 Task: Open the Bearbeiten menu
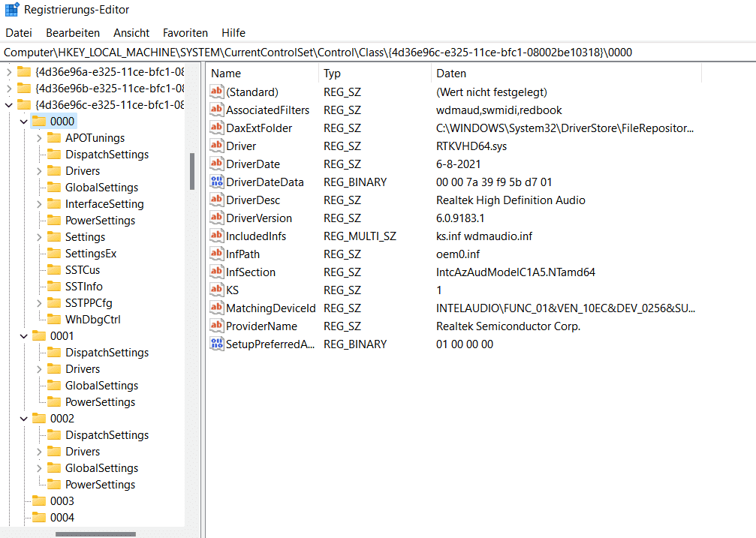coord(73,33)
